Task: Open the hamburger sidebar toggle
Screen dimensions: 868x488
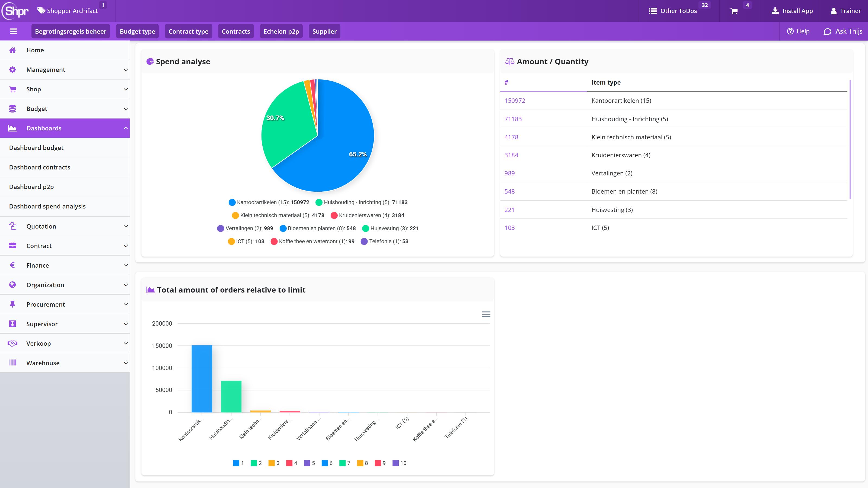Action: point(14,31)
